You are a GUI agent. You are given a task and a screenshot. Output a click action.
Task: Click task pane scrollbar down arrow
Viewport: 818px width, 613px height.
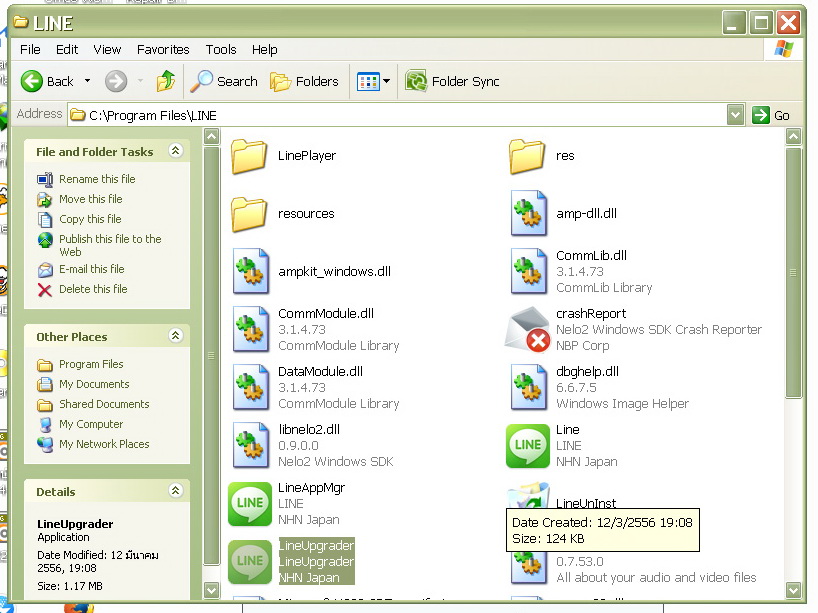click(x=211, y=590)
